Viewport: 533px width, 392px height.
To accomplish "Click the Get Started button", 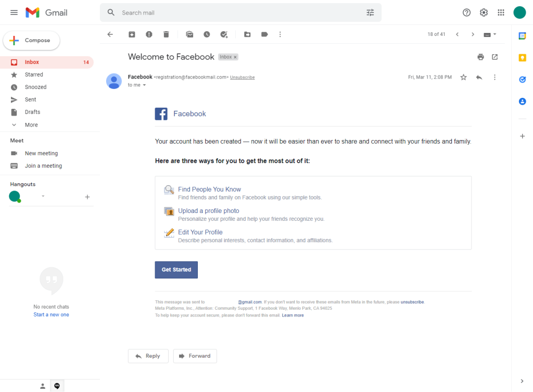I will [176, 270].
